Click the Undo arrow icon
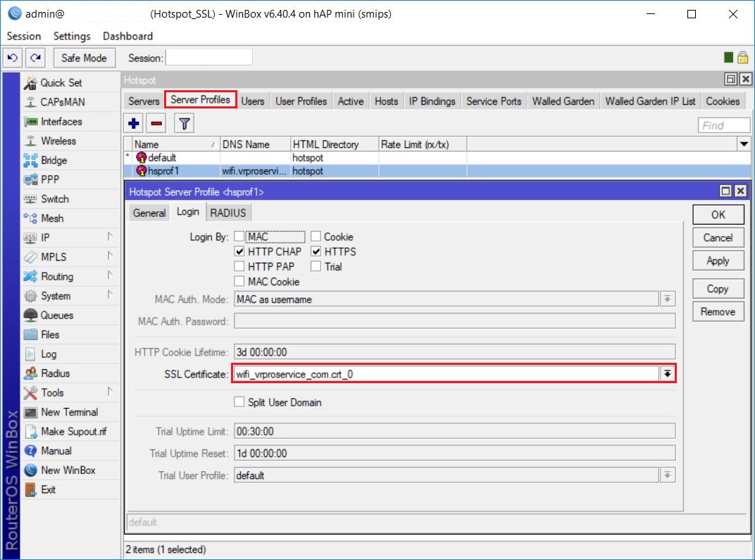The width and height of the screenshot is (755, 560). (x=13, y=58)
